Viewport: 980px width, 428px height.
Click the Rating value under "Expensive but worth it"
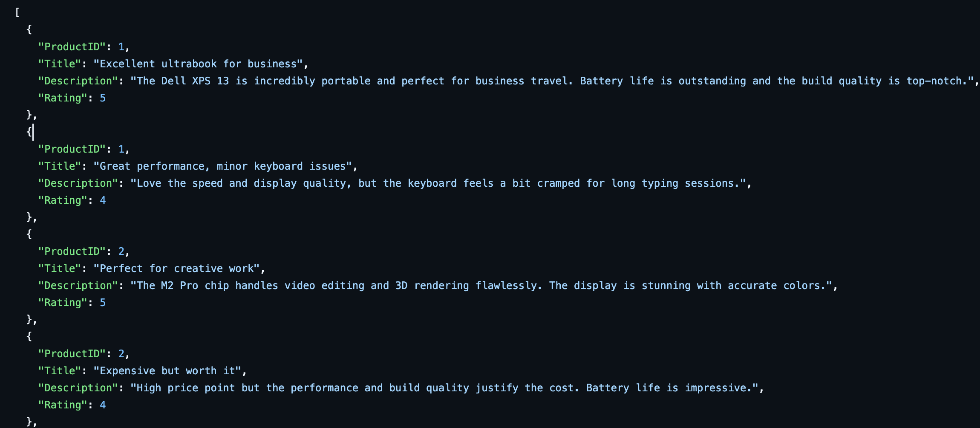pyautogui.click(x=103, y=405)
